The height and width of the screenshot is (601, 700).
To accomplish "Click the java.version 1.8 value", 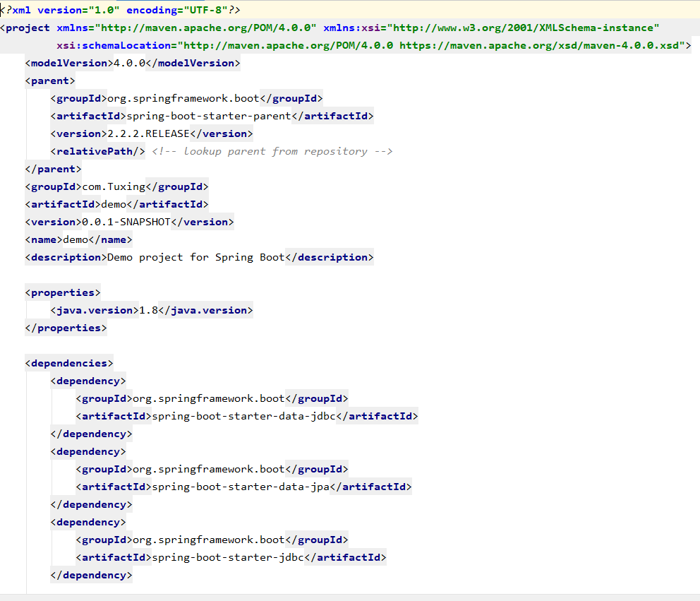I will [149, 310].
